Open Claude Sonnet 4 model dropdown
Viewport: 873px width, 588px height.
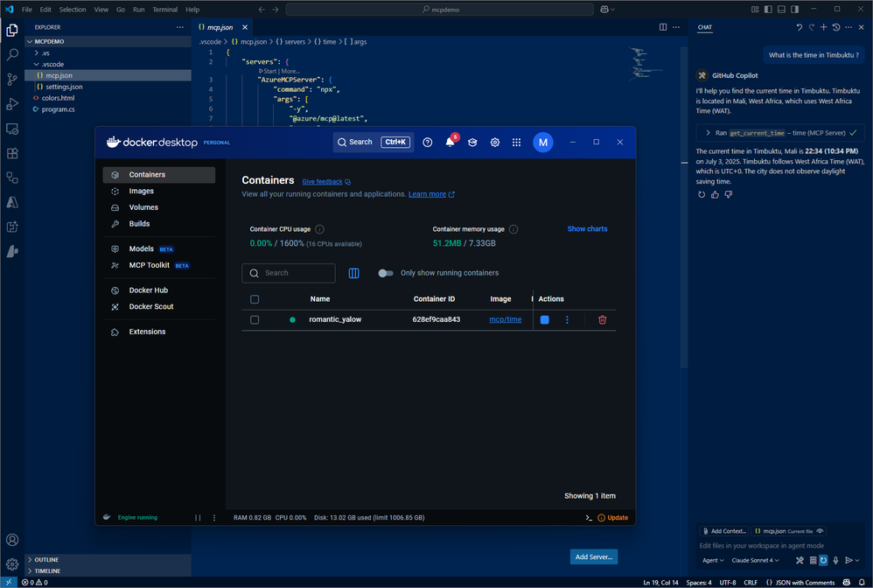[755, 560]
